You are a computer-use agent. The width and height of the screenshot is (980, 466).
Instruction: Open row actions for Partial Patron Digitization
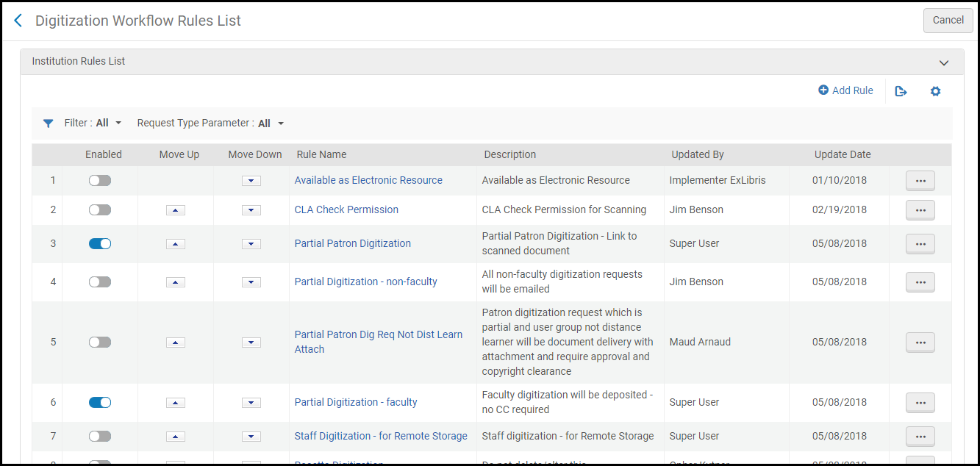[x=920, y=244]
